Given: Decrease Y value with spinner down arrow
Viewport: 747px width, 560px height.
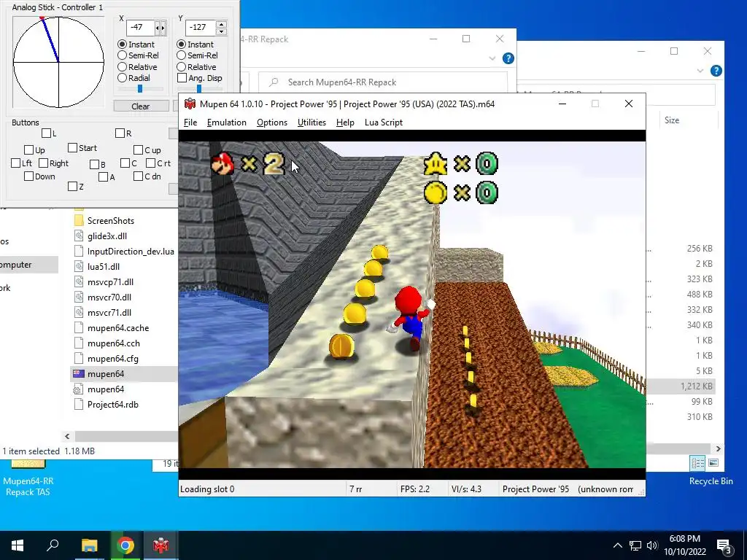Looking at the screenshot, I should (221, 32).
